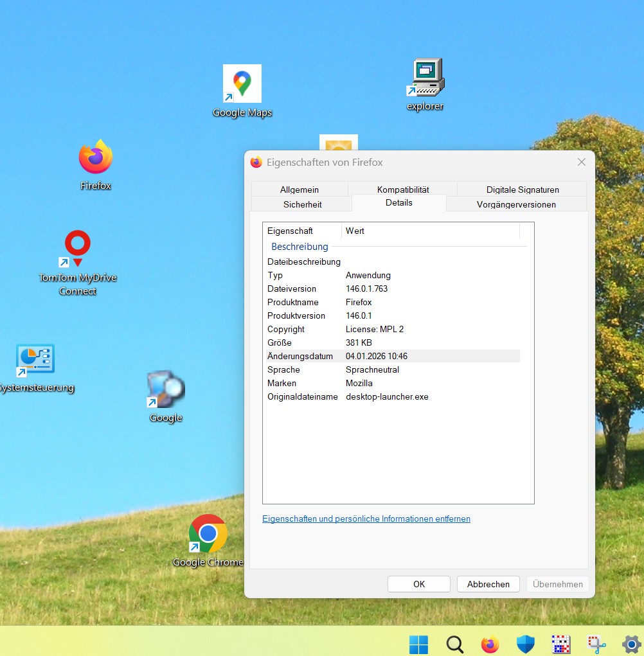Open the Systemsteuerung desktop shortcut

(x=35, y=360)
